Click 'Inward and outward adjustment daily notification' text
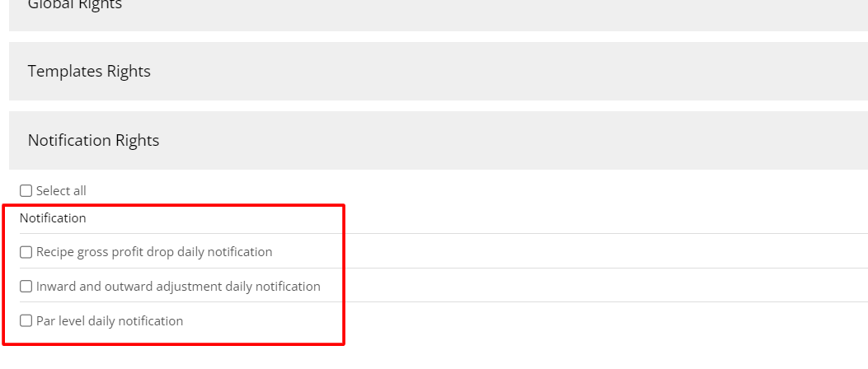The image size is (868, 369). tap(178, 287)
